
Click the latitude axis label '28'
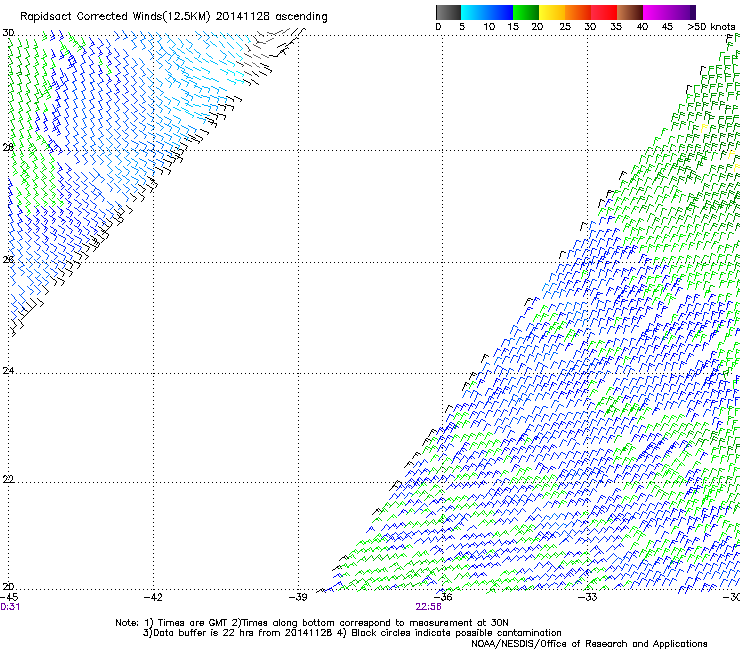pos(8,147)
